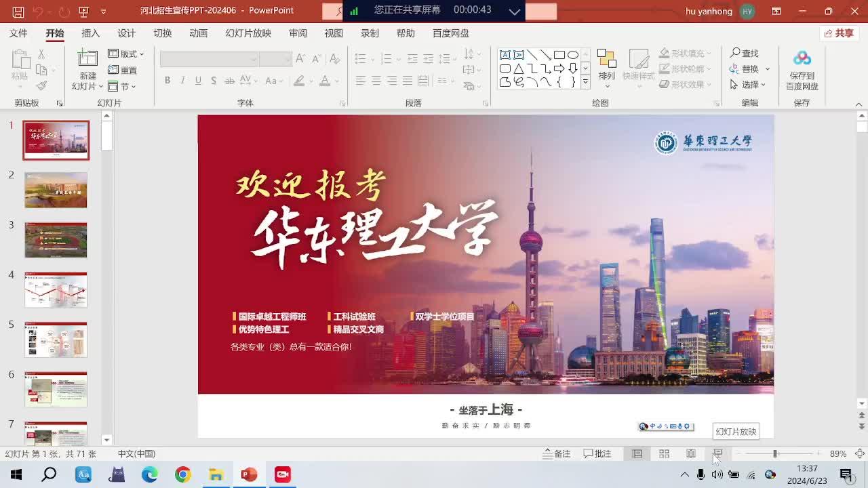Click the Share (共享) button
The width and height of the screenshot is (868, 488).
click(x=839, y=33)
